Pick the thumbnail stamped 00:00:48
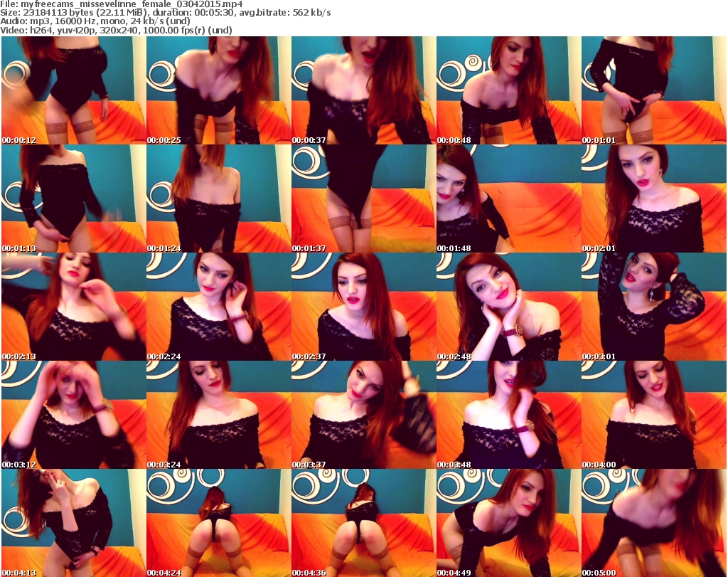 coord(508,90)
